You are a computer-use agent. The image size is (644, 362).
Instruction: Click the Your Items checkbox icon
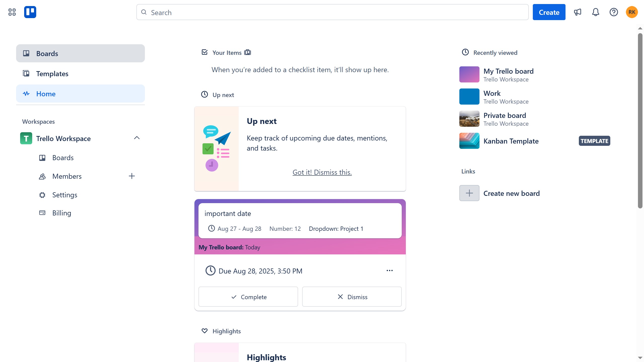205,52
